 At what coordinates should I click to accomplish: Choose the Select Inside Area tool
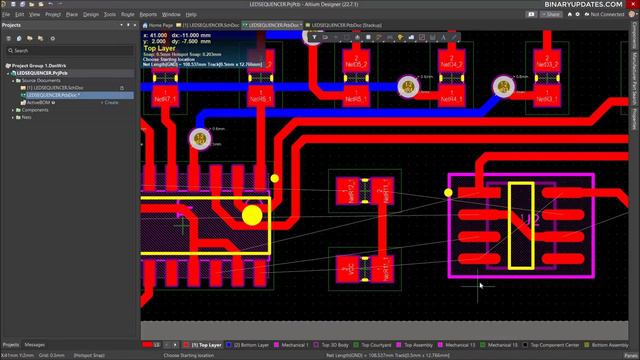pyautogui.click(x=347, y=37)
